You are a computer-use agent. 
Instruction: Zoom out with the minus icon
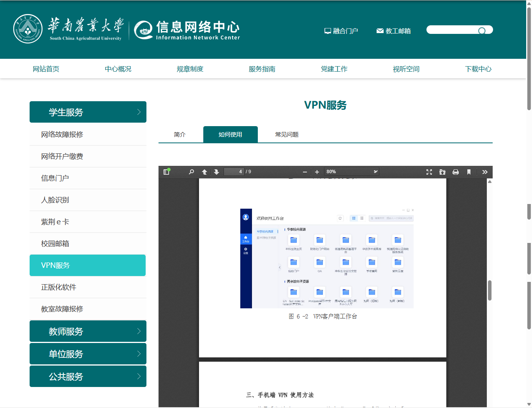pos(305,172)
